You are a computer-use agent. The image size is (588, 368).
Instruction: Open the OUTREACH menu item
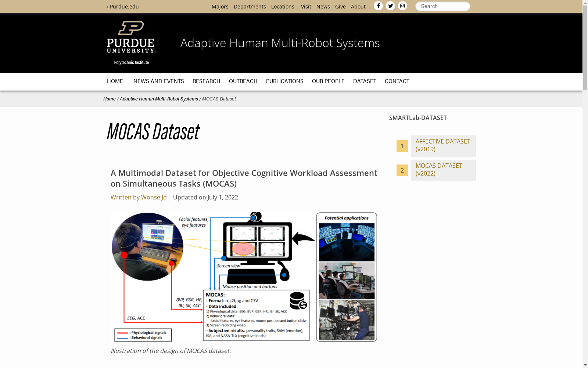click(243, 81)
